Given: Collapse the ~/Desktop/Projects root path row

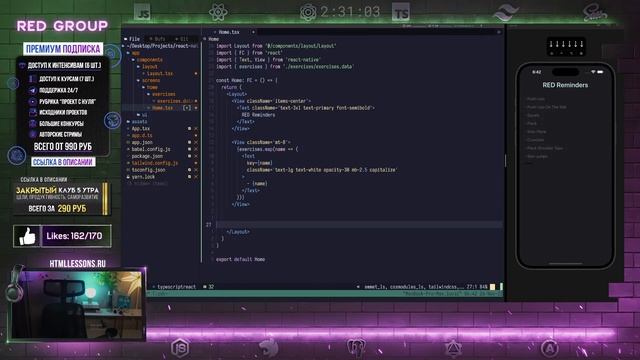Looking at the screenshot, I should click(x=161, y=46).
